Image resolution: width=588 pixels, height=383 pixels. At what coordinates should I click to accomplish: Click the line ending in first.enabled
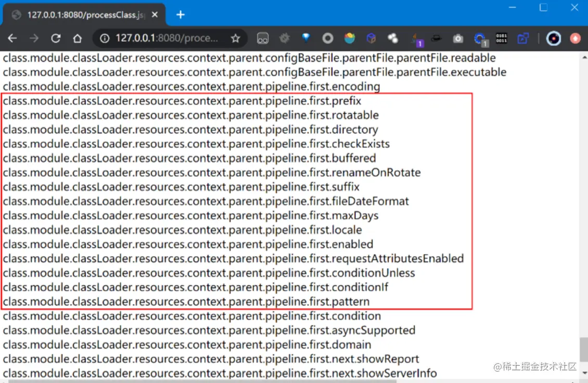[188, 244]
